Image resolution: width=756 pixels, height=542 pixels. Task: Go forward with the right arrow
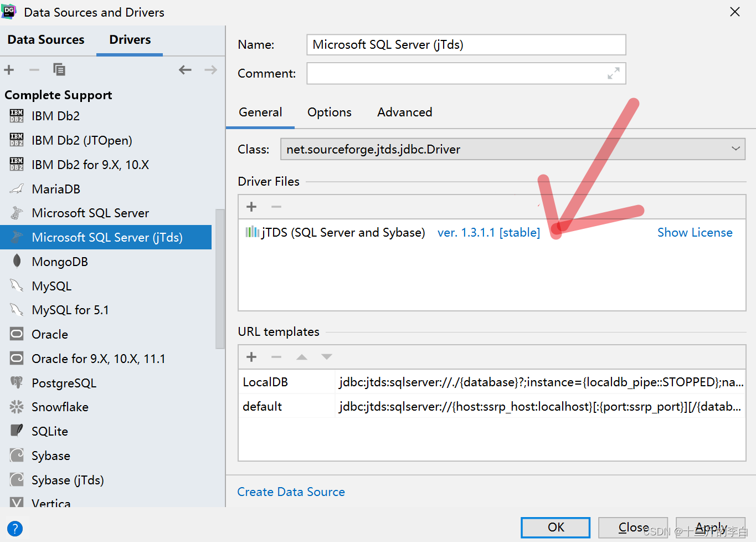(x=210, y=70)
